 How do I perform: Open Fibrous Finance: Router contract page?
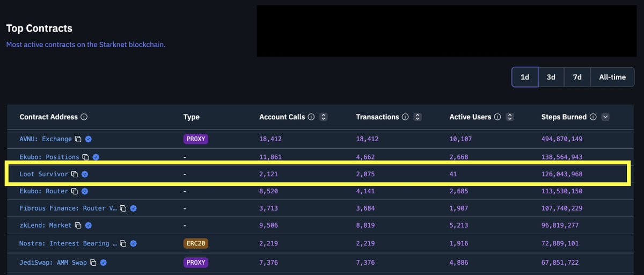click(x=68, y=208)
